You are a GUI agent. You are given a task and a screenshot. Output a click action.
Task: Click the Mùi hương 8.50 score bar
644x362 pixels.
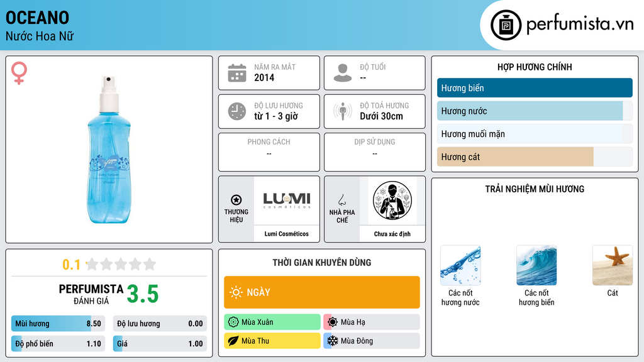58,324
